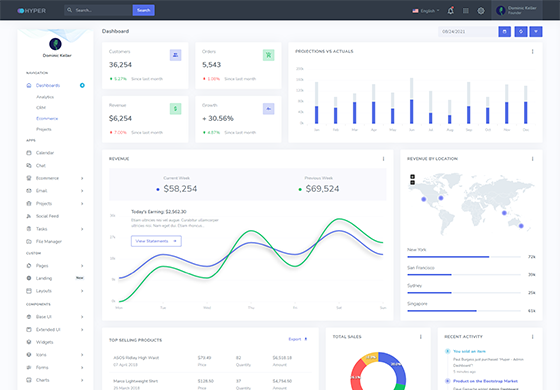Open the notifications bell

pos(451,11)
